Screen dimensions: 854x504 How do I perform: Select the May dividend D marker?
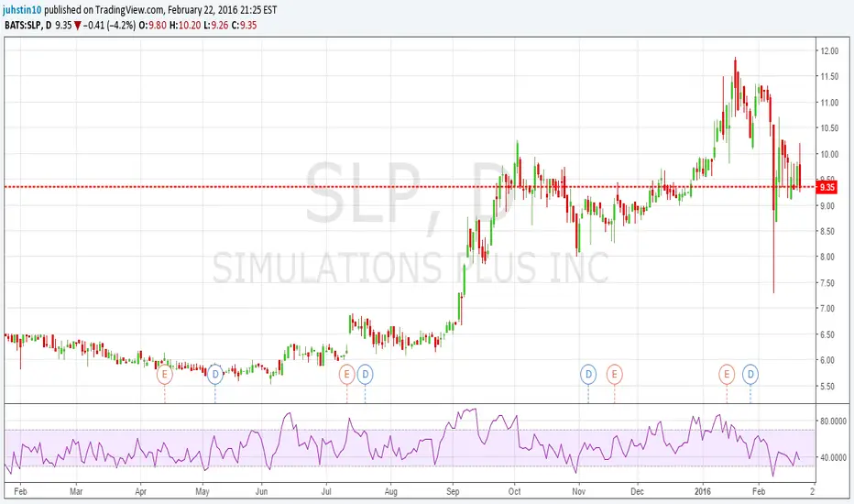[215, 374]
